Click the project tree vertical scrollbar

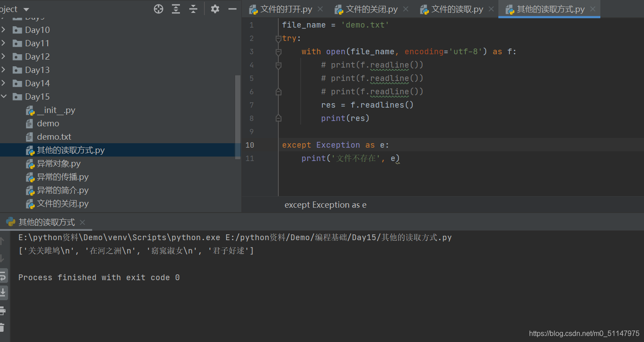[238, 117]
